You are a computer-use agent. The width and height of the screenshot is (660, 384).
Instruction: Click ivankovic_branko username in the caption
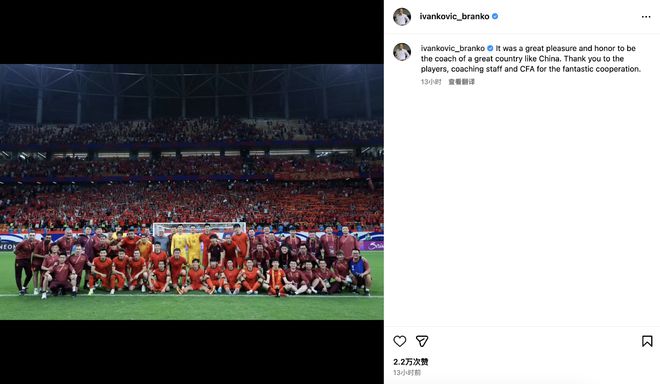point(452,48)
